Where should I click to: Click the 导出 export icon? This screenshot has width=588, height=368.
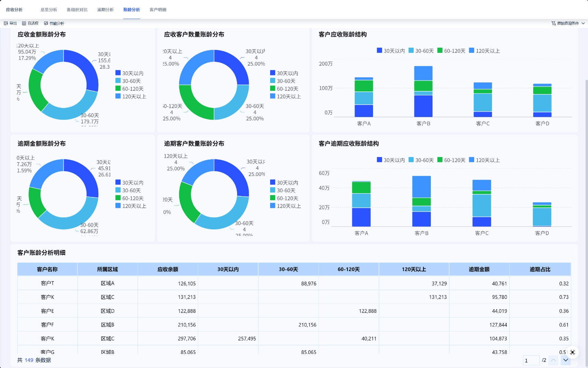pos(6,23)
